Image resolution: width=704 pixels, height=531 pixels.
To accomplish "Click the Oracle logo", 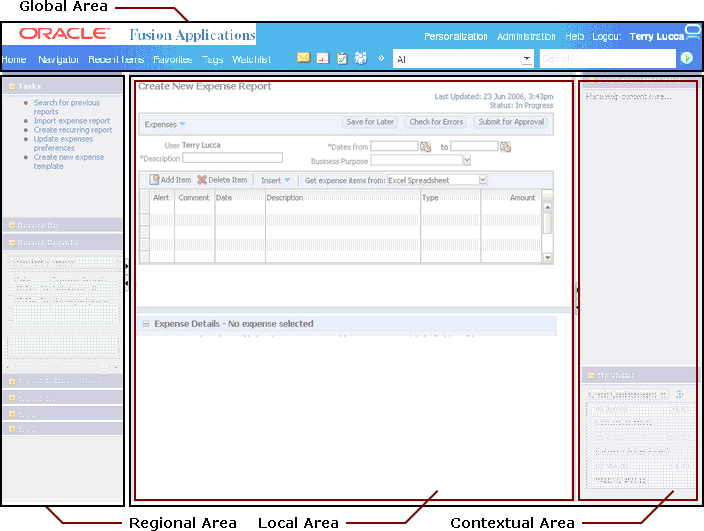I will pos(64,34).
